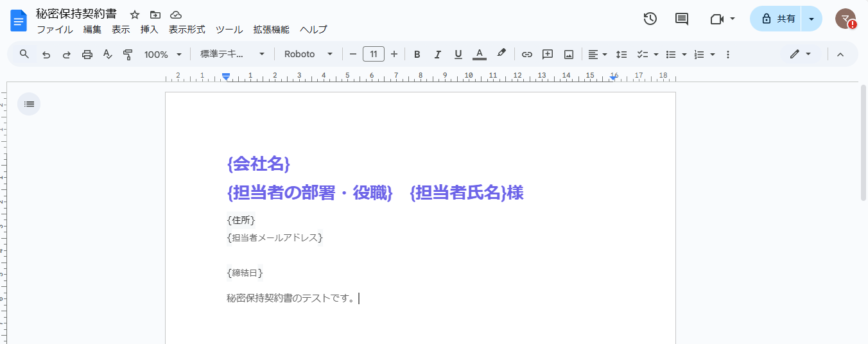Run spelling and grammar check
868x344 pixels.
[x=108, y=55]
